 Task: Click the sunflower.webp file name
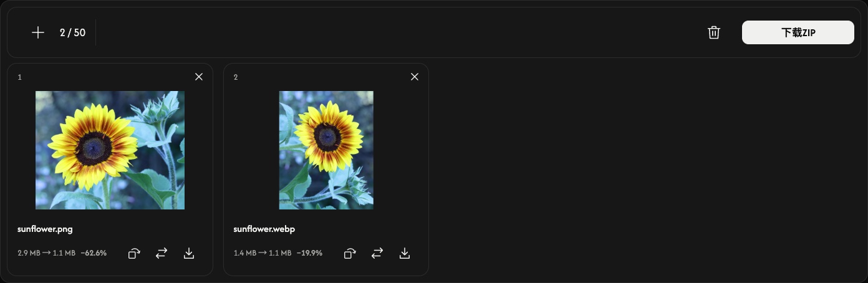point(264,229)
